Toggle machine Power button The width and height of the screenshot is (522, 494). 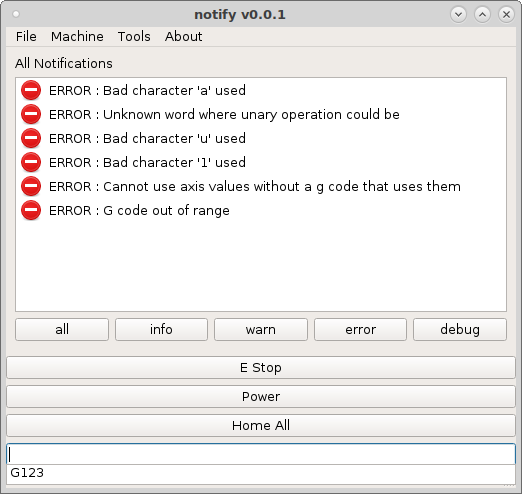[x=261, y=396]
